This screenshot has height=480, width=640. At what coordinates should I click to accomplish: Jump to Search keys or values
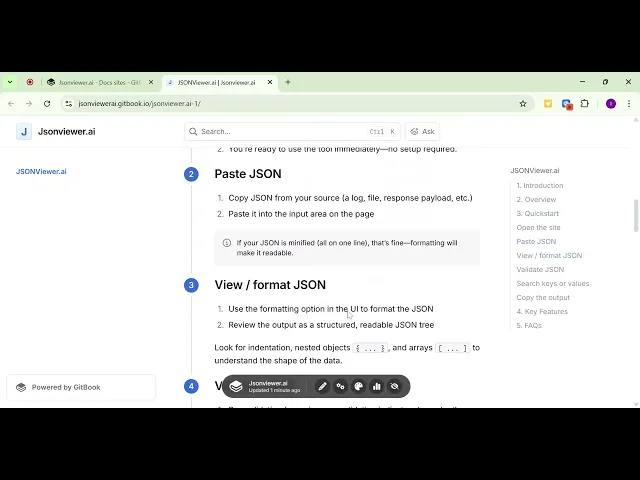553,283
